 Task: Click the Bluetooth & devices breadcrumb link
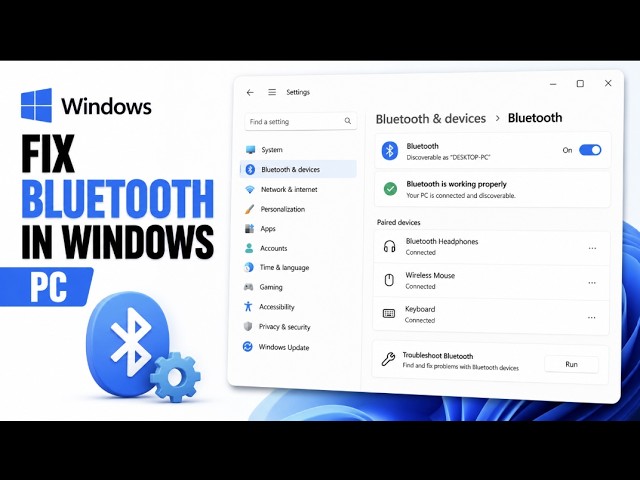click(x=431, y=119)
